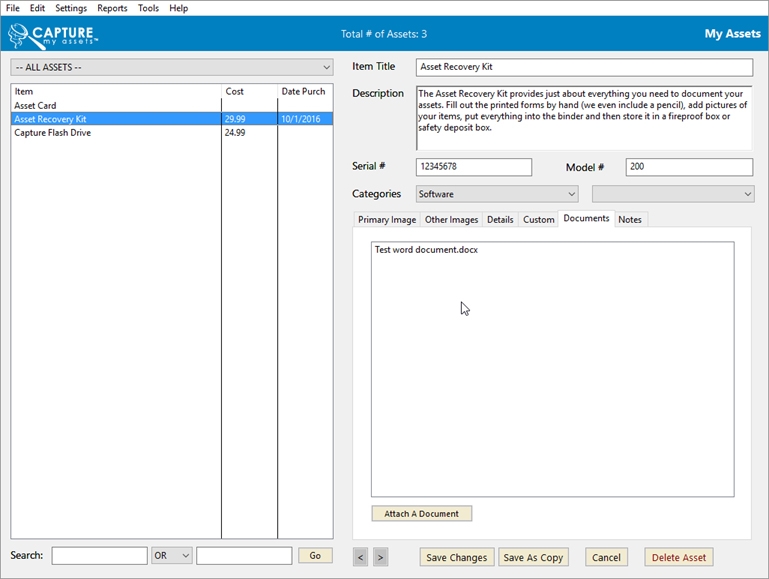Switch to the Notes tab

(x=630, y=220)
